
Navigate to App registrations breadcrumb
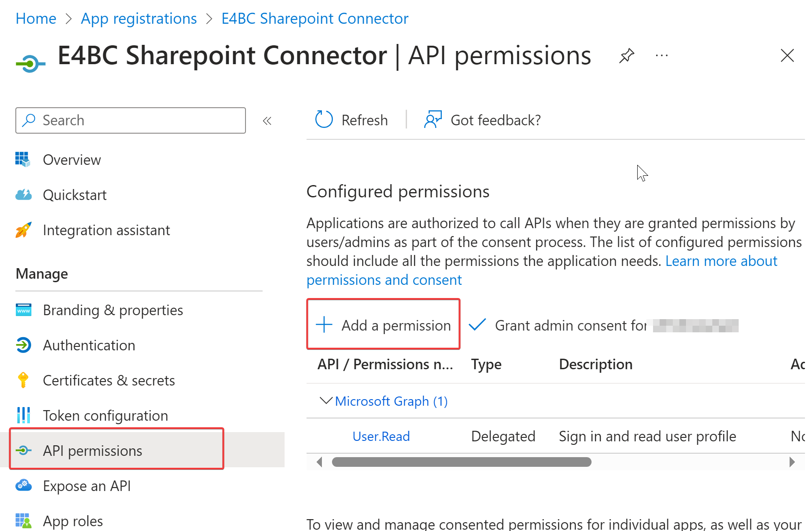pos(139,18)
